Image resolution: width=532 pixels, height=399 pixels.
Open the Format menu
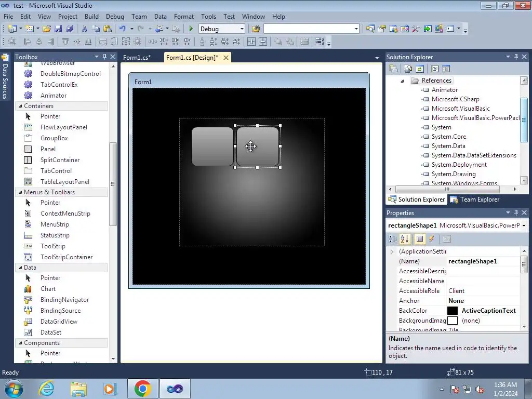click(x=184, y=16)
